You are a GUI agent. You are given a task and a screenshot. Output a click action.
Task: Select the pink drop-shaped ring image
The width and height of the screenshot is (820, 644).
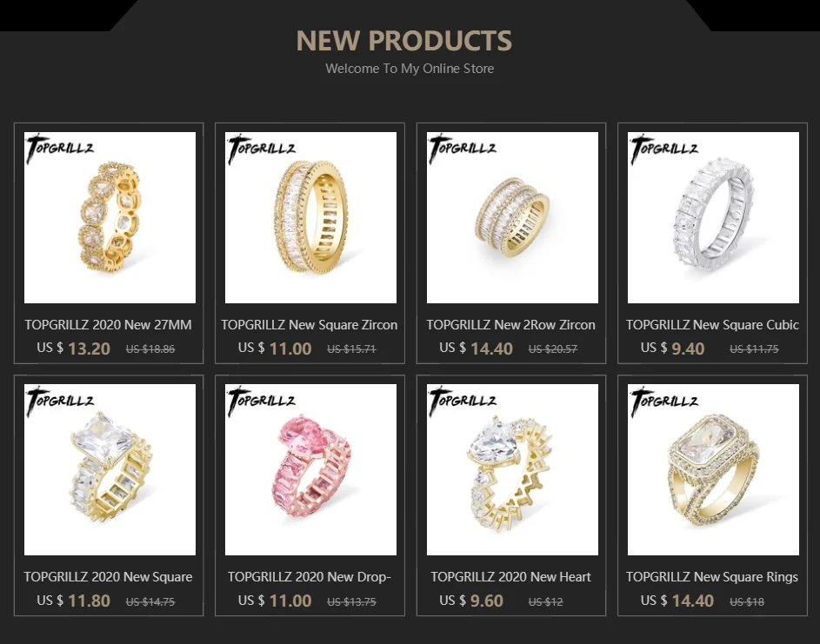point(310,469)
